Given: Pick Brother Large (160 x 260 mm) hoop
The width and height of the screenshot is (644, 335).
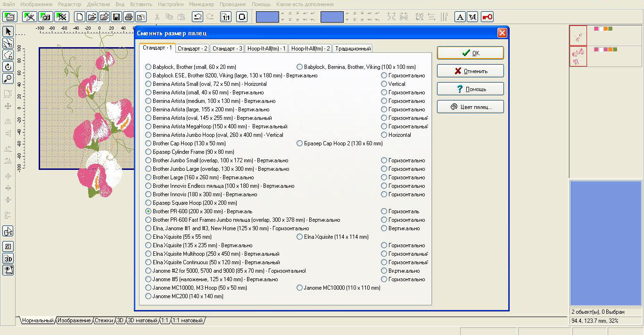Looking at the screenshot, I should click(200, 177).
